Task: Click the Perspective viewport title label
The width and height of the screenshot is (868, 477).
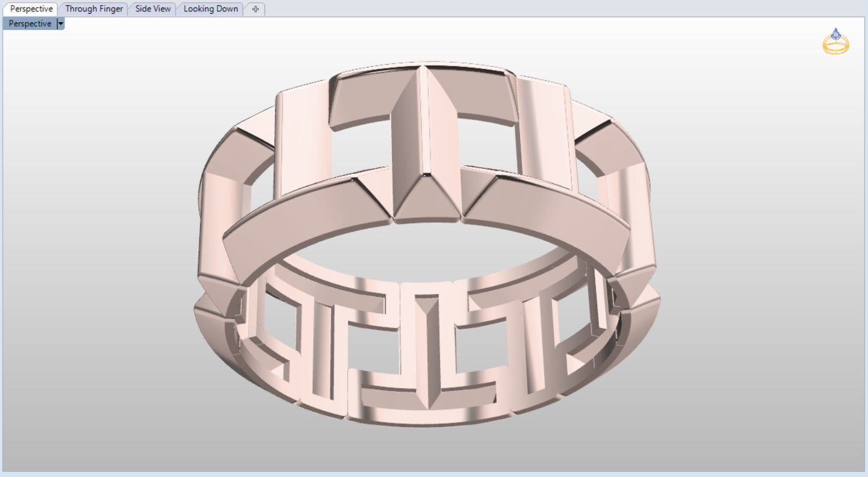Action: click(x=30, y=24)
